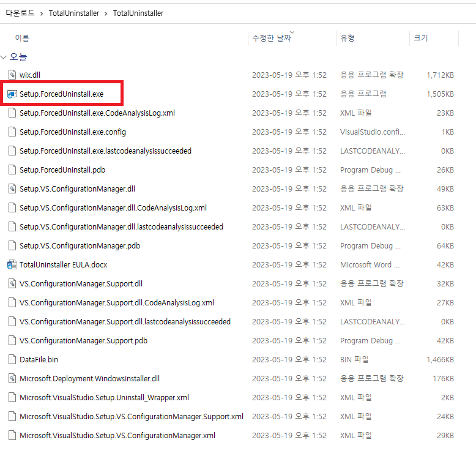Click icon of Setup.ForcedUninstall.exe.config
Viewport: 476px width, 459px height.
tap(12, 132)
